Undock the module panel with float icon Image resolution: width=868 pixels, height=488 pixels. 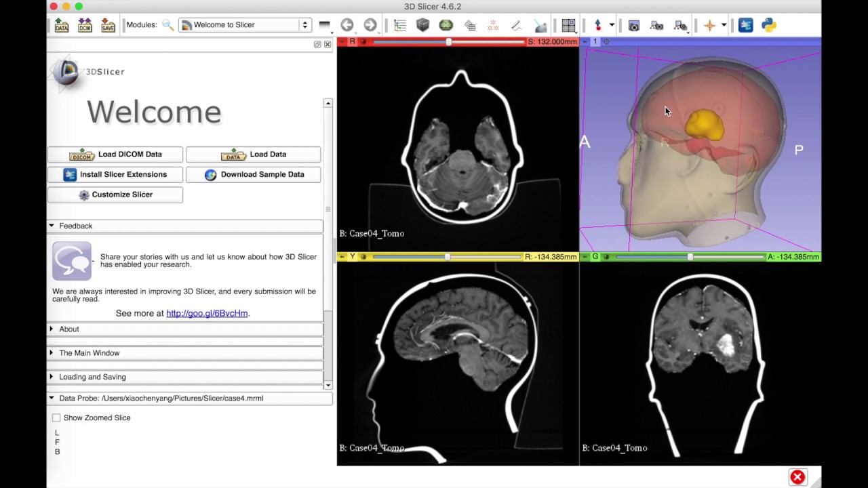point(317,44)
